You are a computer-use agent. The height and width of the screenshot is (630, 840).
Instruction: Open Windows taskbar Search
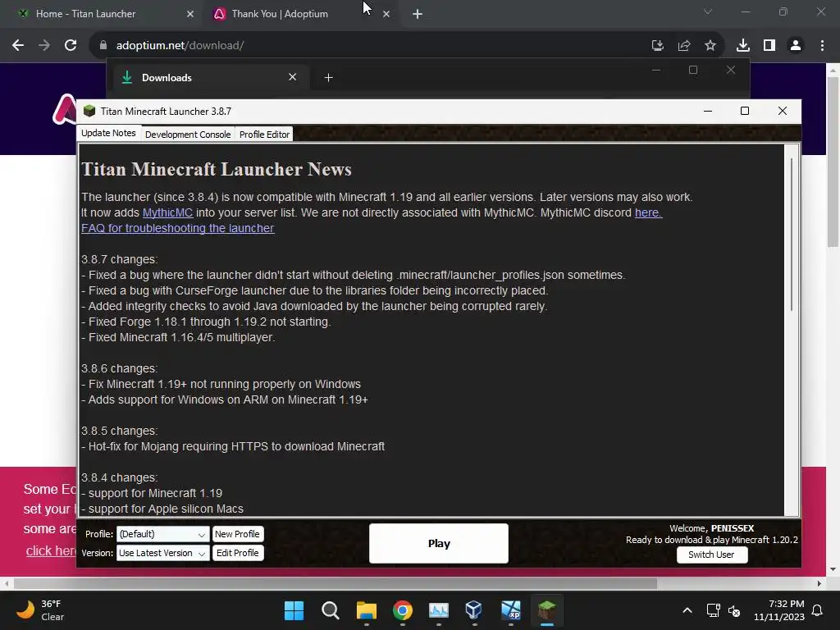point(330,610)
